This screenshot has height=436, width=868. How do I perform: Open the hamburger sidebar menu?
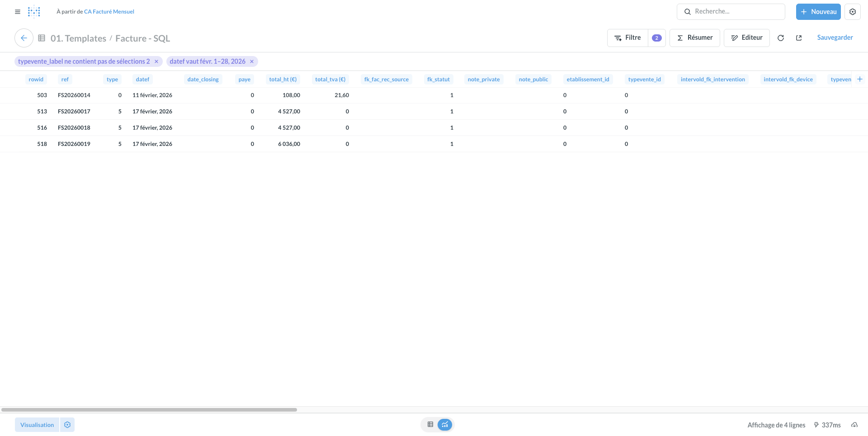18,12
